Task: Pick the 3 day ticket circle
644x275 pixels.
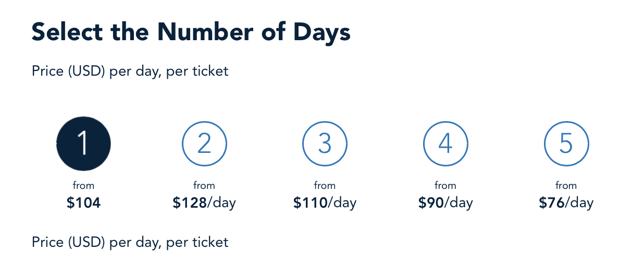Action: click(325, 144)
